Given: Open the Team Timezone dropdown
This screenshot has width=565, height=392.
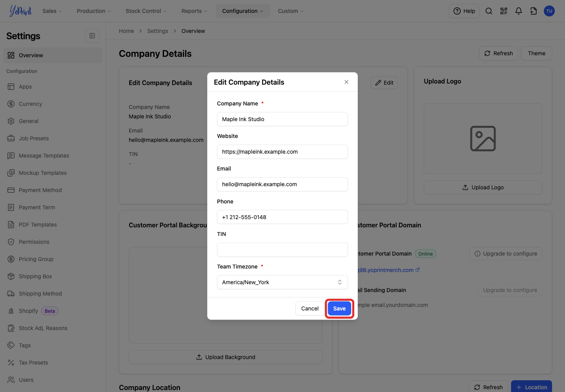Looking at the screenshot, I should tap(282, 282).
